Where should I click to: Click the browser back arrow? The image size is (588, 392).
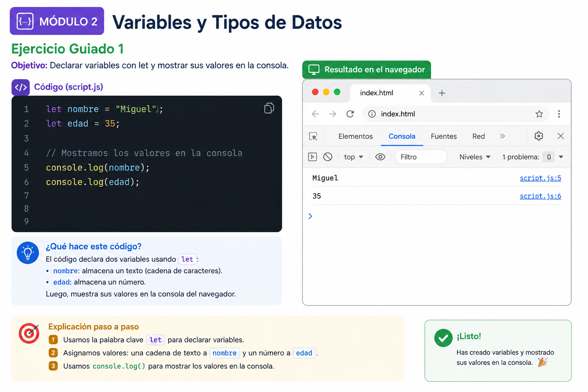[315, 114]
